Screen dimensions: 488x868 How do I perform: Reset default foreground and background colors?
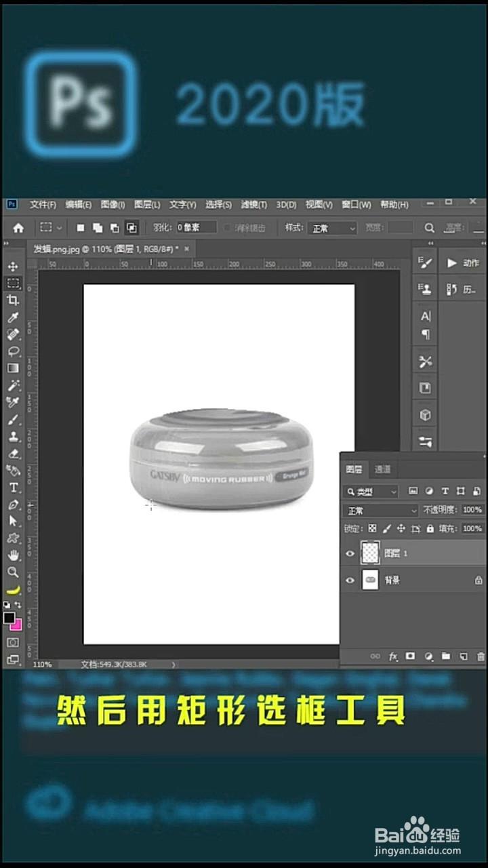pos(7,604)
